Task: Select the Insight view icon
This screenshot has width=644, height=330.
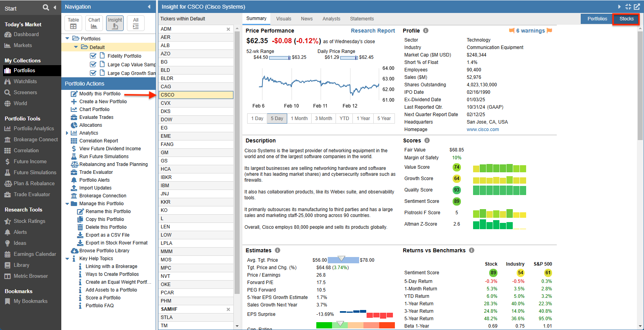Action: pos(115,23)
